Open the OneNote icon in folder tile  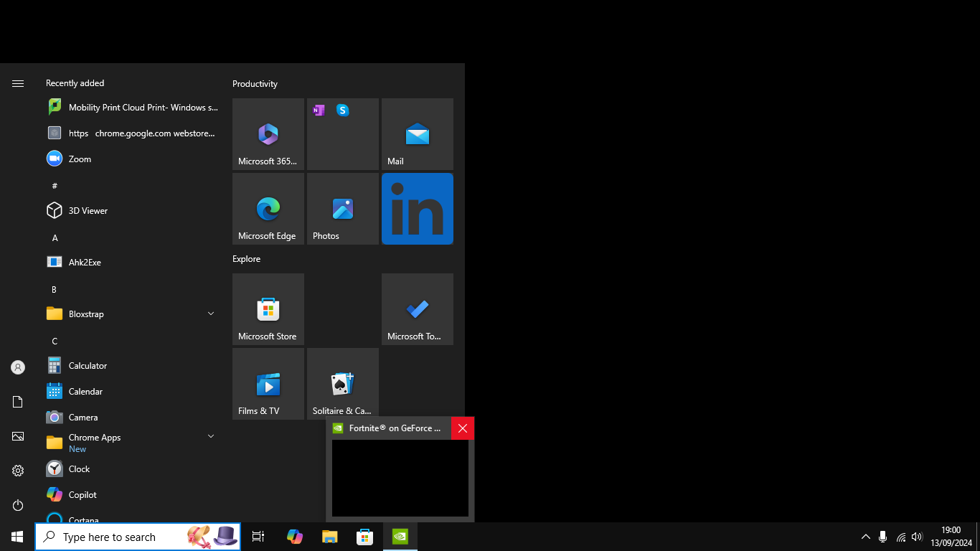point(319,110)
